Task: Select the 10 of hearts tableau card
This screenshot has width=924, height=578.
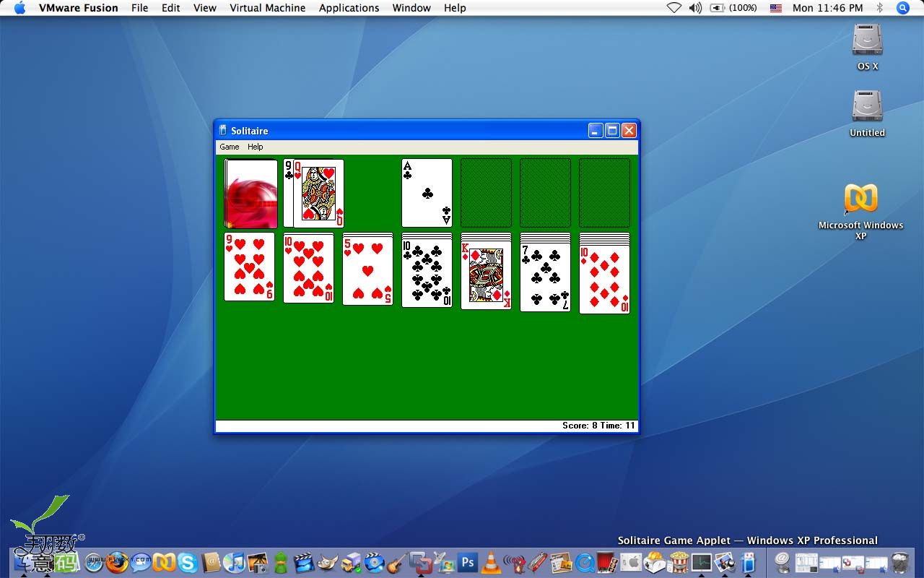Action: pyautogui.click(x=308, y=269)
